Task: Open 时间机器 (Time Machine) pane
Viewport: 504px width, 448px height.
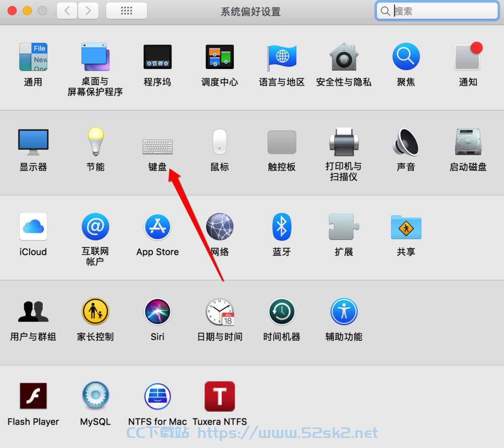Action: [282, 311]
